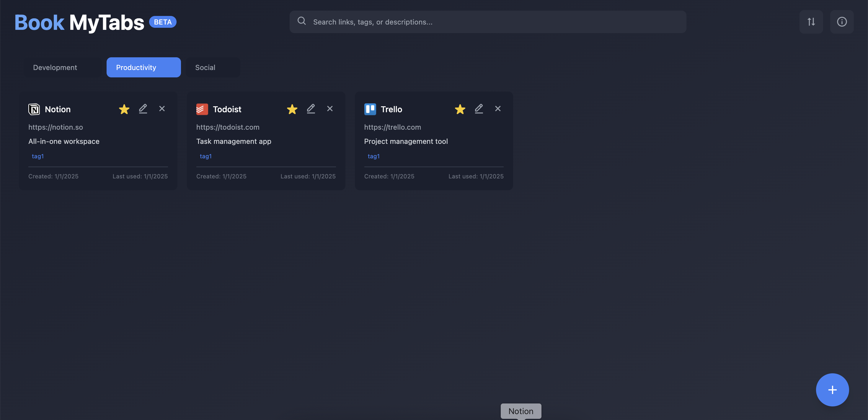This screenshot has width=868, height=420.
Task: Open the https://todoist.com link
Action: tap(228, 127)
